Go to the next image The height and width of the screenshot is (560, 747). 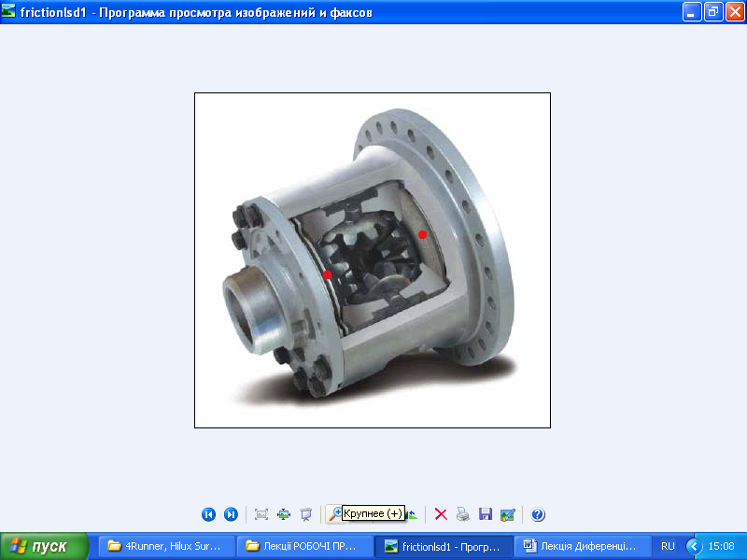tap(231, 514)
